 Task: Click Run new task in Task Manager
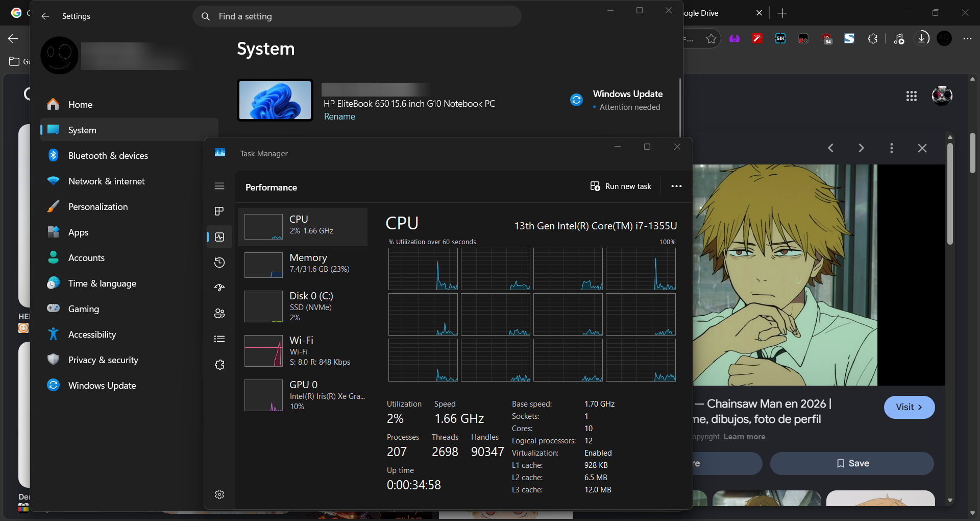621,186
